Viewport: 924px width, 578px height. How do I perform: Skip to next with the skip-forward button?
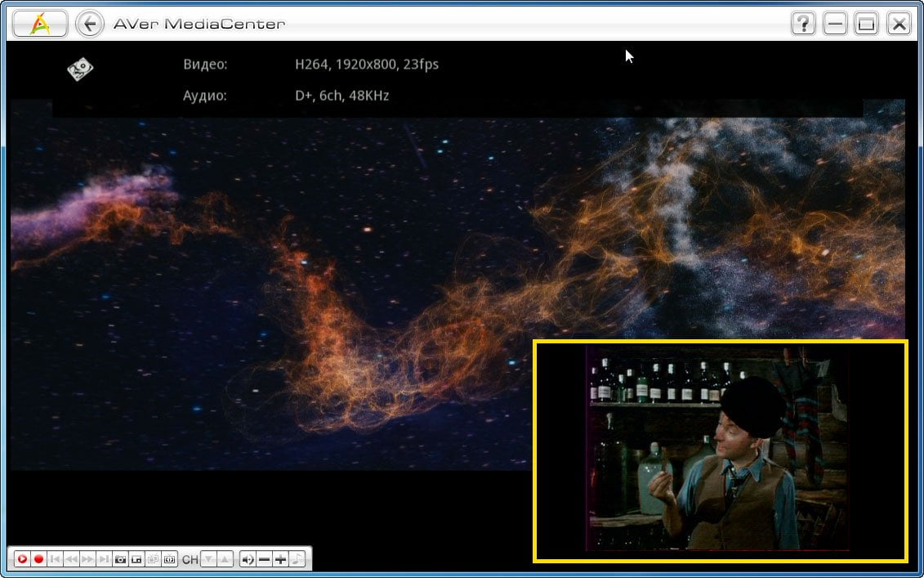tap(105, 558)
